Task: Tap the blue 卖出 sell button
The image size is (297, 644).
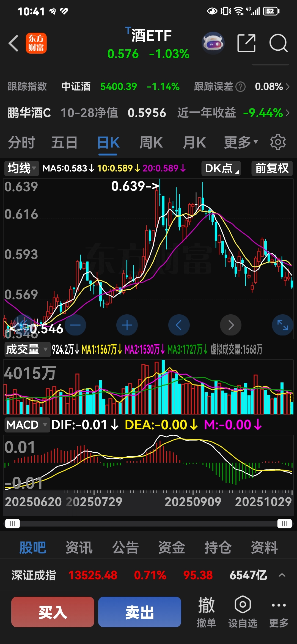Action: tap(140, 612)
